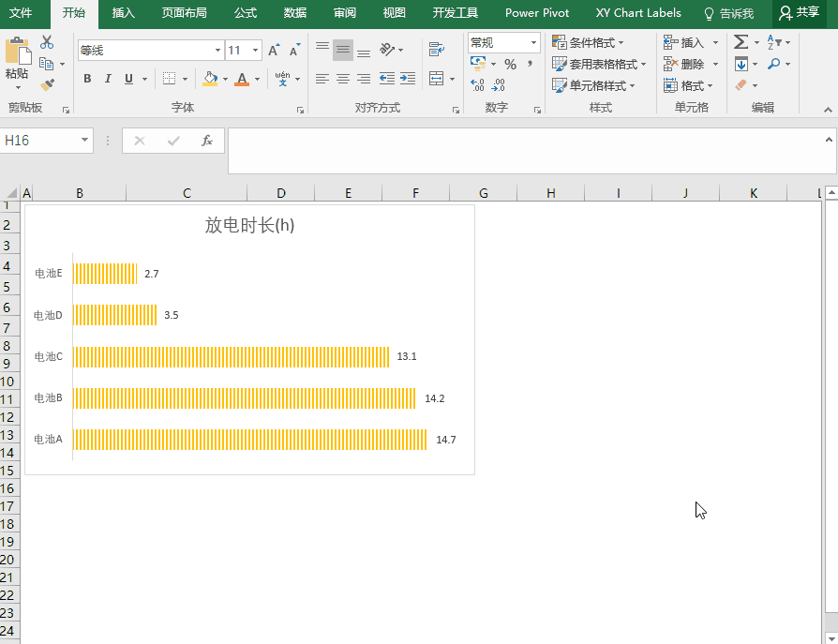Click the Wrap Text icon
This screenshot has width=838, height=644.
tap(437, 50)
